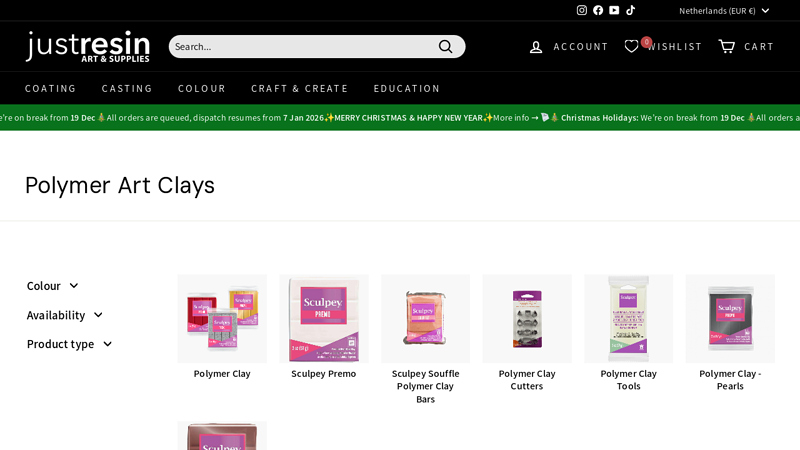Screen dimensions: 800x450
Task: Open the Account user icon
Action: tap(537, 47)
